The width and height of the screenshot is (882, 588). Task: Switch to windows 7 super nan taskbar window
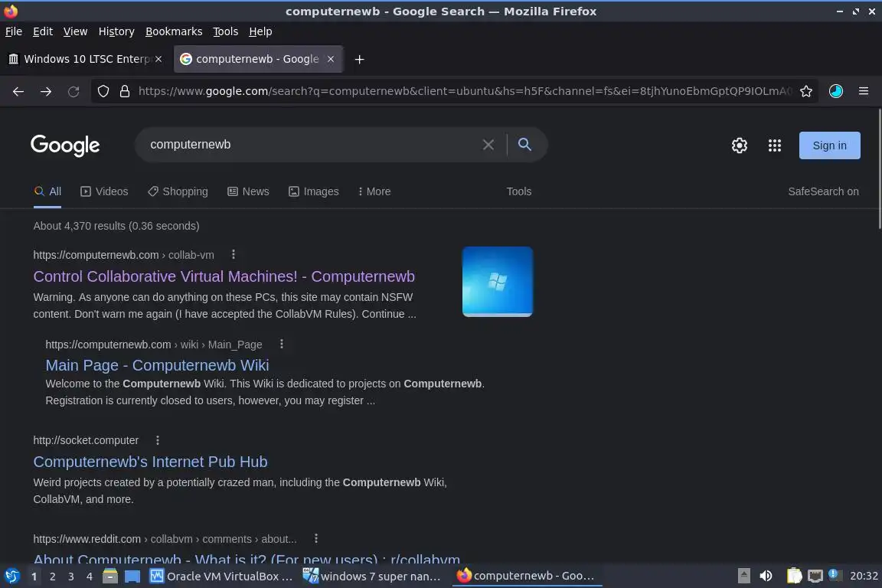tap(372, 577)
